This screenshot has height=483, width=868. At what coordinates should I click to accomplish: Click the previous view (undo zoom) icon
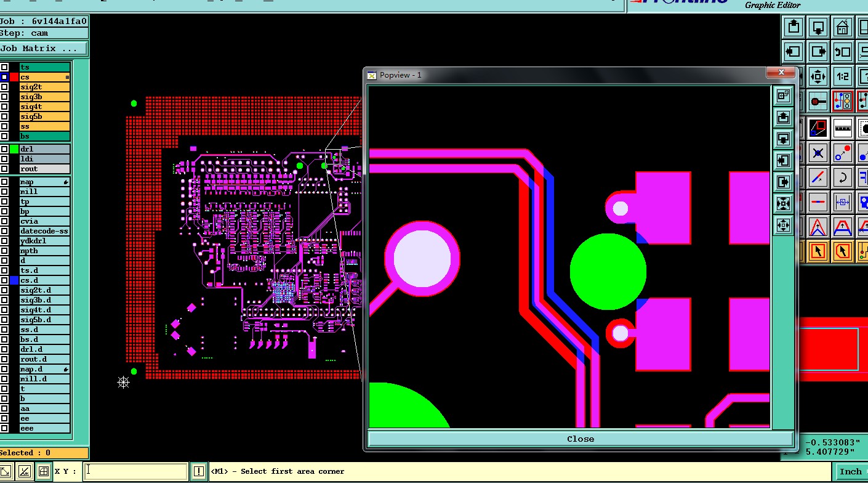(843, 52)
